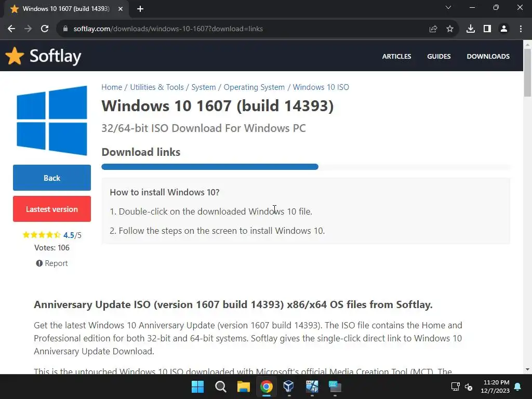The image size is (532, 399).
Task: Click the padlock site info icon
Action: click(65, 29)
